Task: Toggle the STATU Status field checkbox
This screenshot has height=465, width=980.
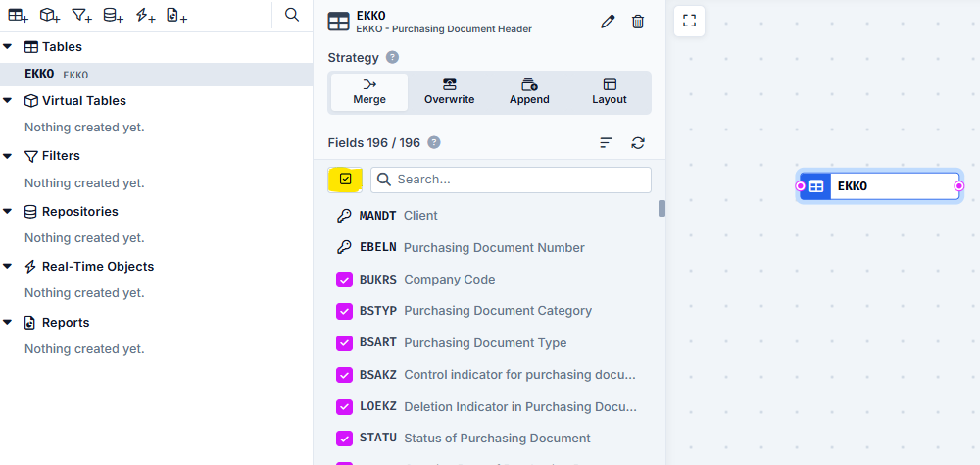Action: point(344,439)
